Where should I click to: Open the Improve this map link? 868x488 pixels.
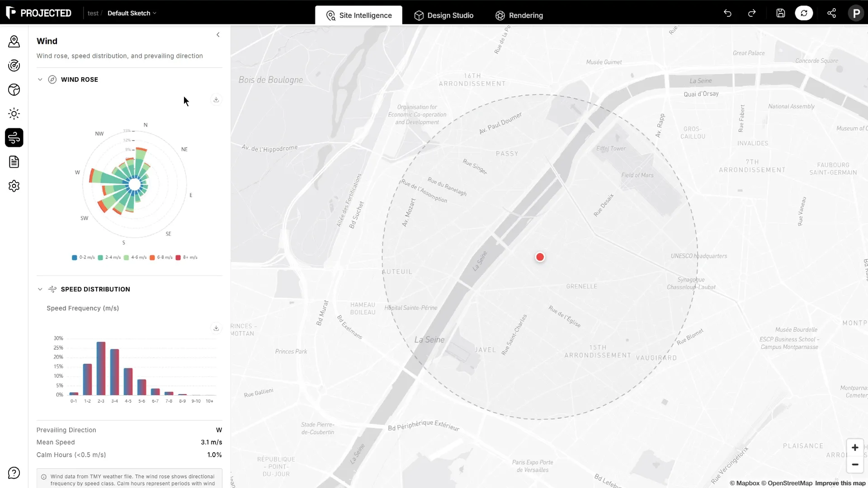tap(840, 483)
